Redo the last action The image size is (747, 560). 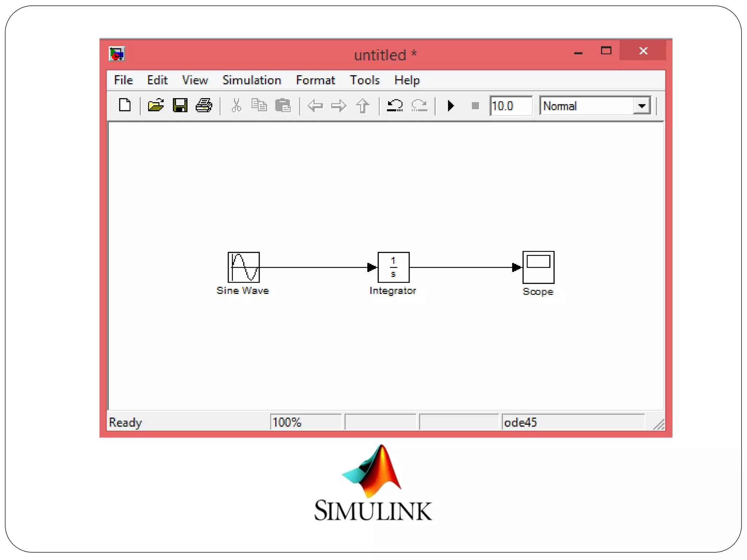(x=419, y=106)
